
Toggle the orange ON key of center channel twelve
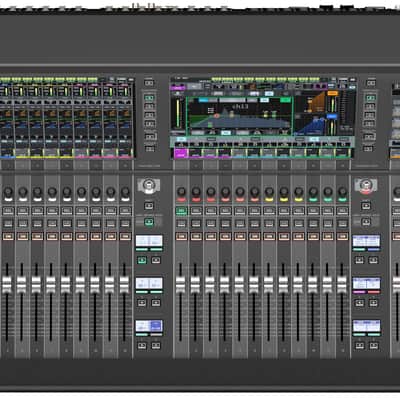(x=342, y=236)
